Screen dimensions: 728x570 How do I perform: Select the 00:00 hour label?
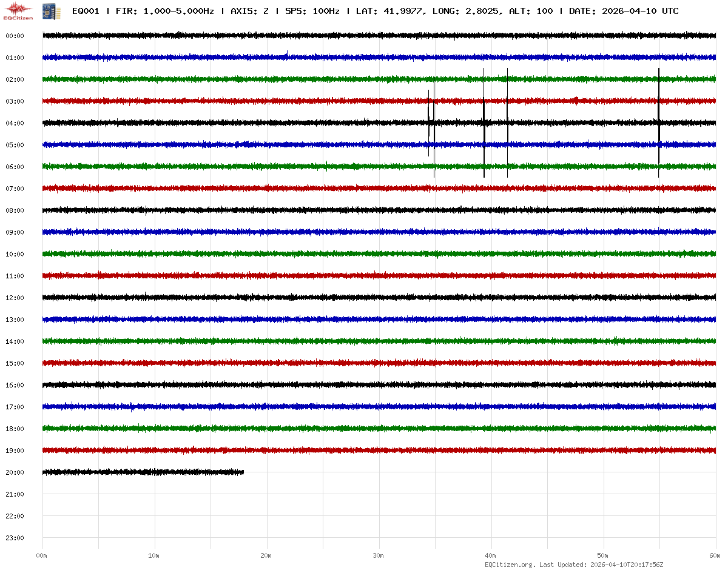tap(15, 36)
